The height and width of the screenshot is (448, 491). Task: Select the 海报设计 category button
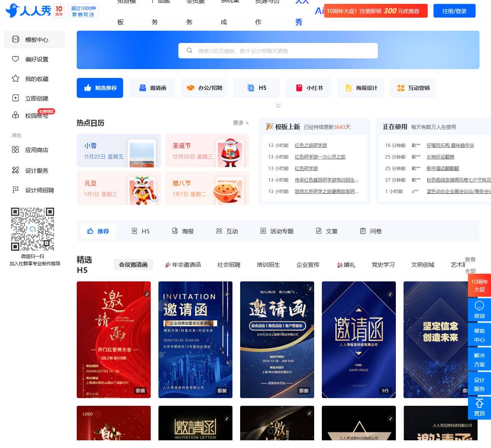[x=361, y=88]
